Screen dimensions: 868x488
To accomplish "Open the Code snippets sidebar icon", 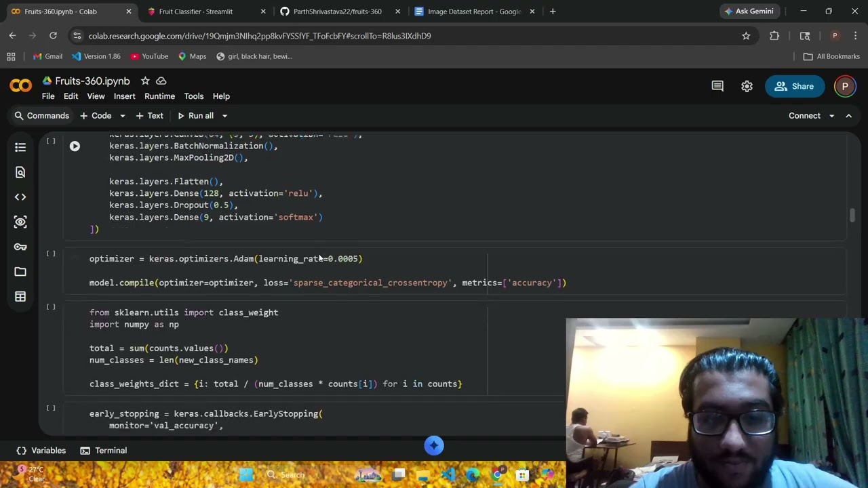I will (x=20, y=197).
